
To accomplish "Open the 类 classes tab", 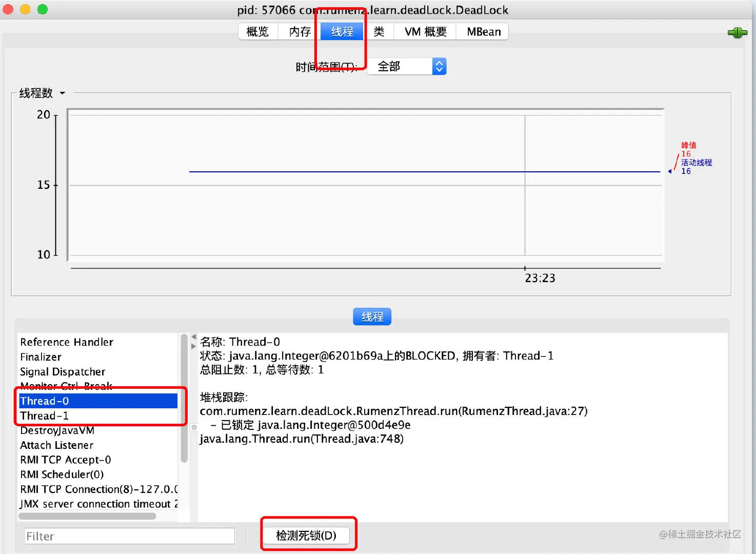I will [x=379, y=32].
